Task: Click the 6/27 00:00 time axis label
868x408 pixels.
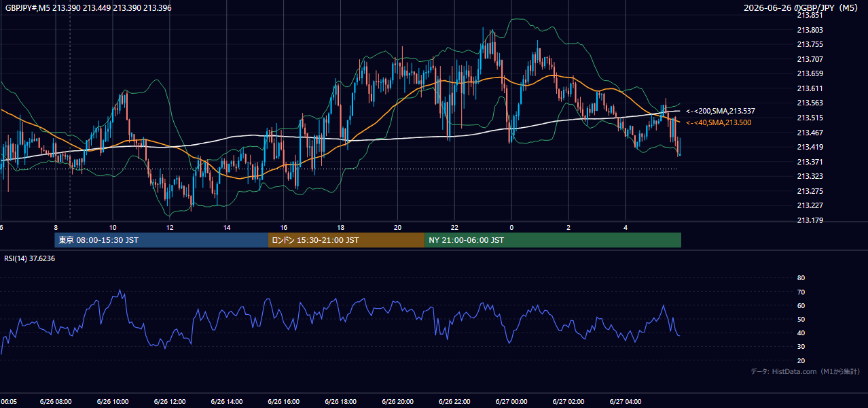Action: (x=512, y=402)
